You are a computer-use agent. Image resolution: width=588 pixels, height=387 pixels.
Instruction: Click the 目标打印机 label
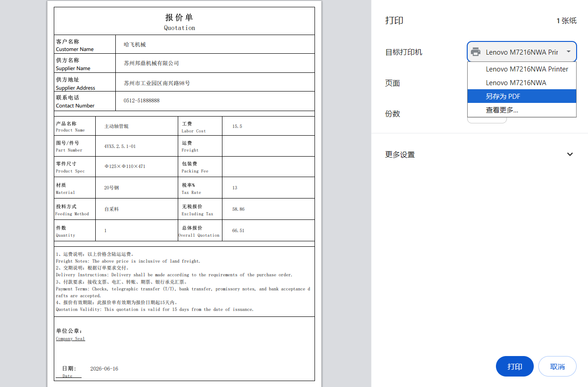coord(403,52)
